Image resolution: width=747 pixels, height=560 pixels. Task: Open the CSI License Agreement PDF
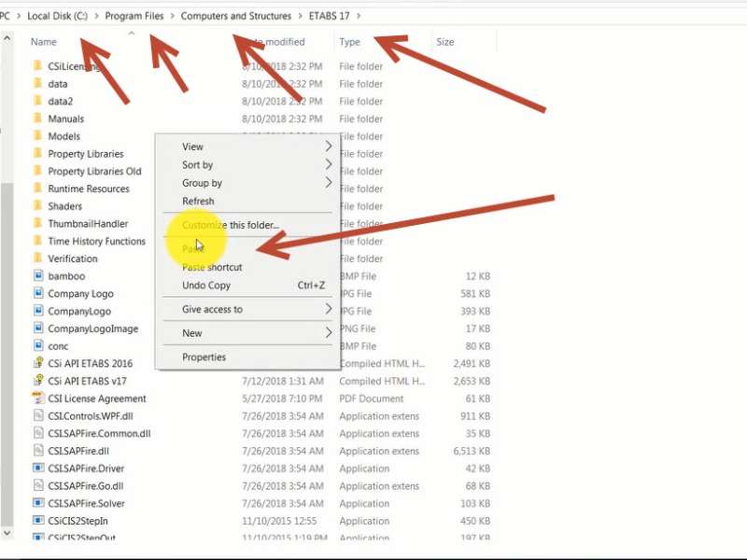(x=93, y=399)
